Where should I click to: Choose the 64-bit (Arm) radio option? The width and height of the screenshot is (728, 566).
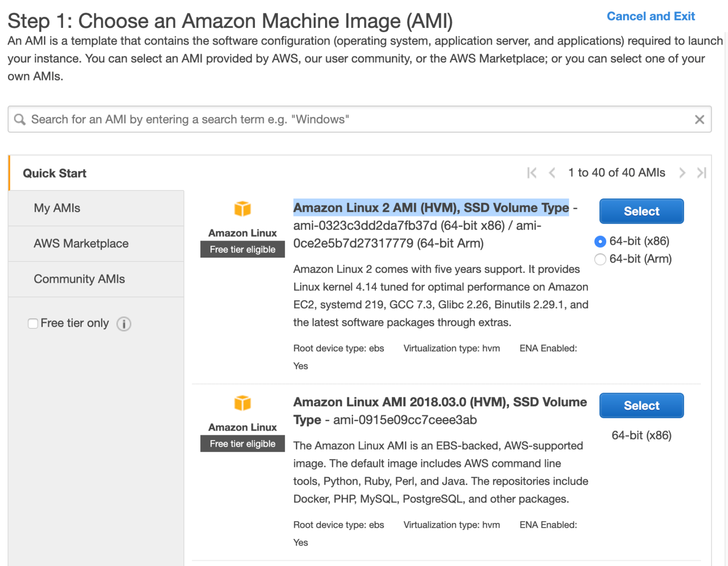[x=600, y=259]
